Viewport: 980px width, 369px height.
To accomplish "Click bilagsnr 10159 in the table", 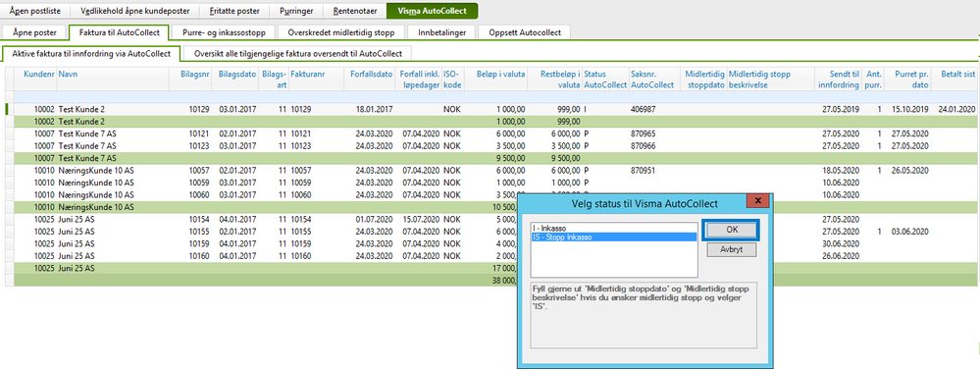I will pyautogui.click(x=199, y=244).
